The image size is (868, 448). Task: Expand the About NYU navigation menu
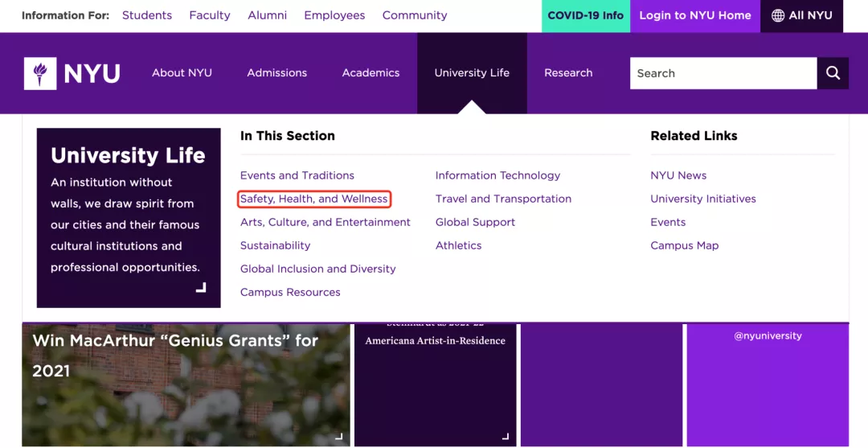[182, 72]
